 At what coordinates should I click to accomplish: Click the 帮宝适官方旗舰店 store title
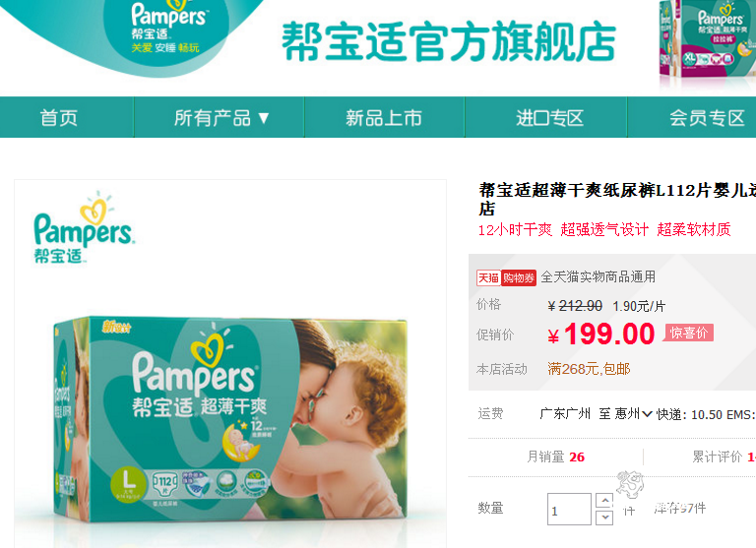click(x=449, y=41)
